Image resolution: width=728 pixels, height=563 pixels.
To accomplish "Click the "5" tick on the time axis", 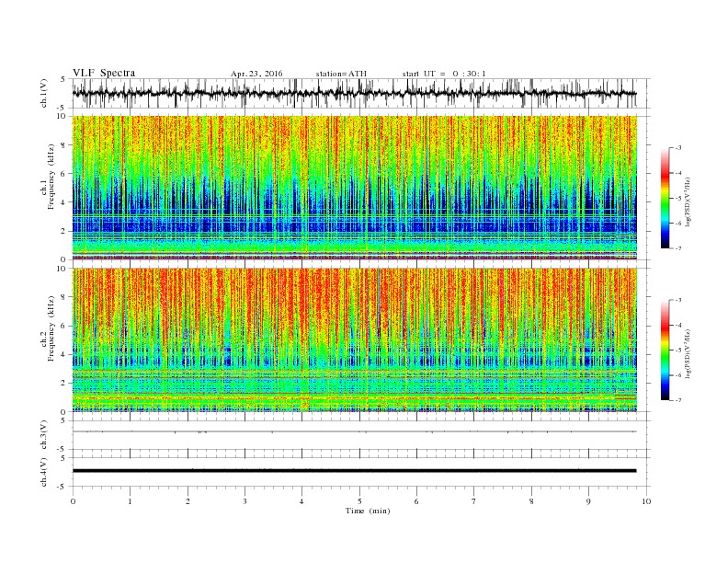I will coord(359,501).
